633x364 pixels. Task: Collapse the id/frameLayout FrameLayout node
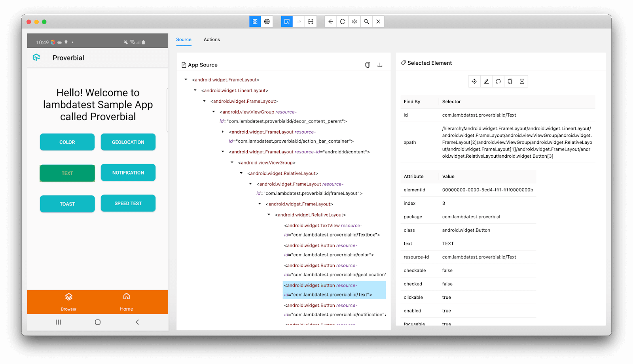coord(250,184)
